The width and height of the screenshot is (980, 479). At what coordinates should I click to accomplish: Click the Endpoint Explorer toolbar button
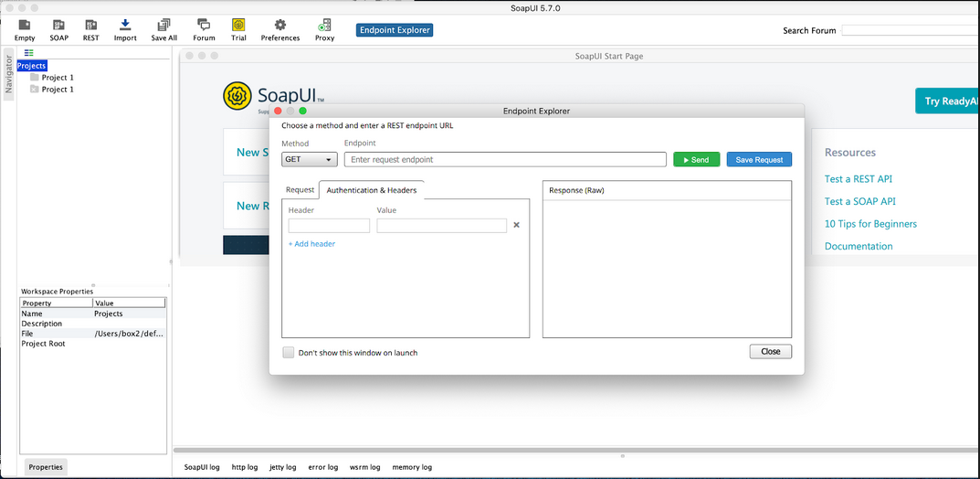tap(395, 30)
